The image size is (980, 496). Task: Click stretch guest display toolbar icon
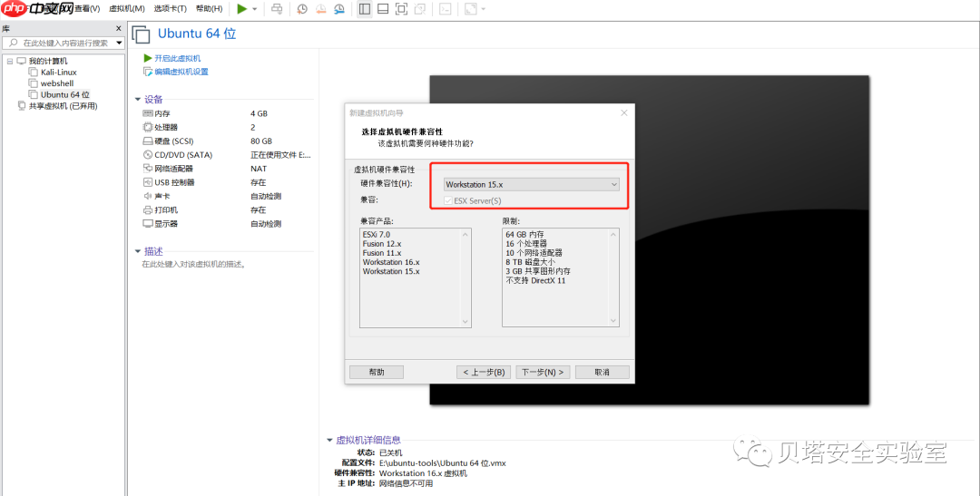[471, 9]
